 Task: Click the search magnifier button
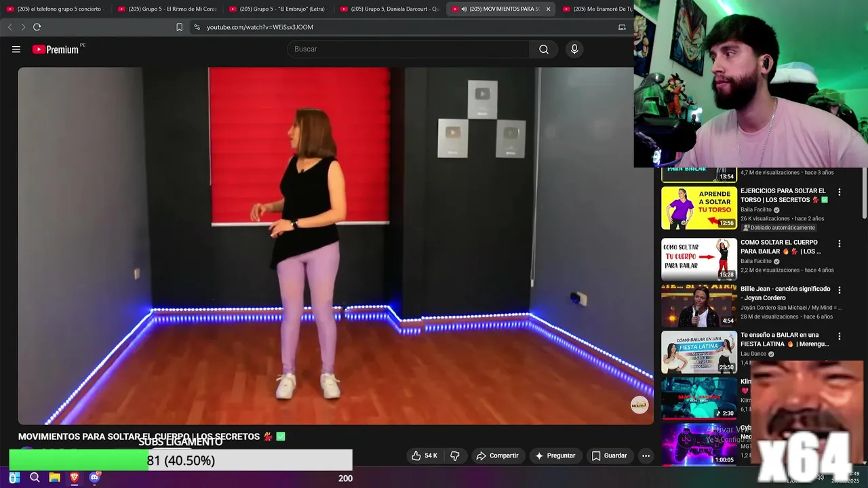pyautogui.click(x=544, y=49)
